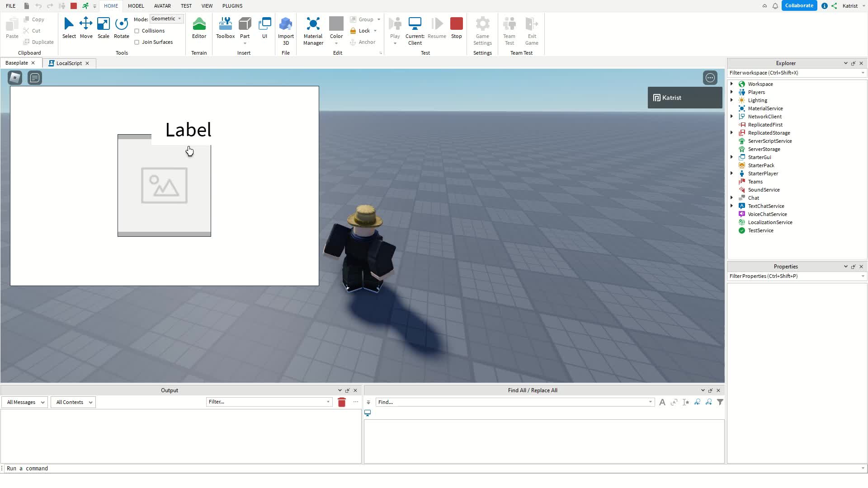The width and height of the screenshot is (868, 488).
Task: Start playtesting with the Play icon
Action: click(395, 25)
